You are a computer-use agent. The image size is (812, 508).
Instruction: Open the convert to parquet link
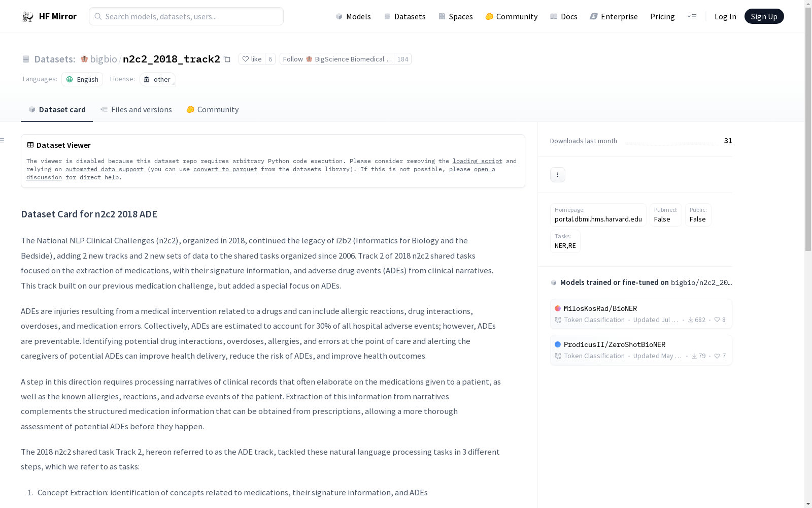pos(225,169)
